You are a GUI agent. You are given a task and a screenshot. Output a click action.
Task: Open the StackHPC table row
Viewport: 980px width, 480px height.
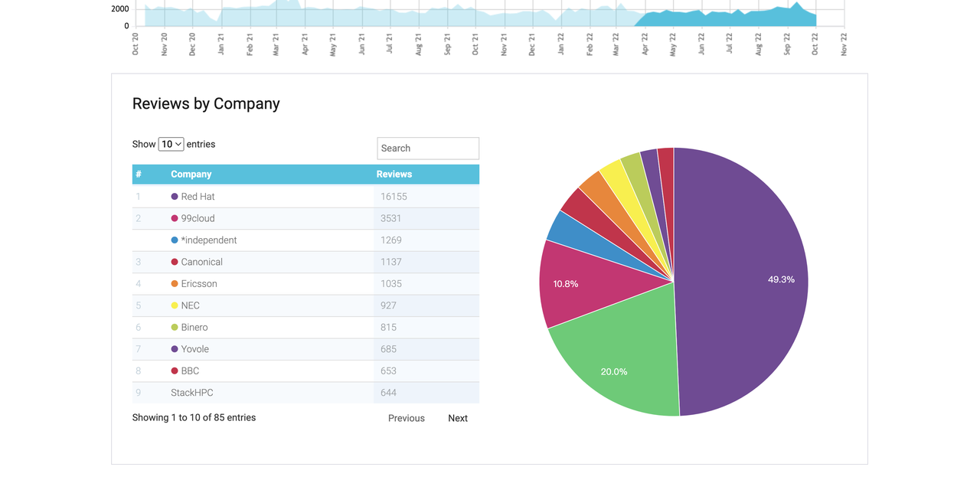pos(305,393)
